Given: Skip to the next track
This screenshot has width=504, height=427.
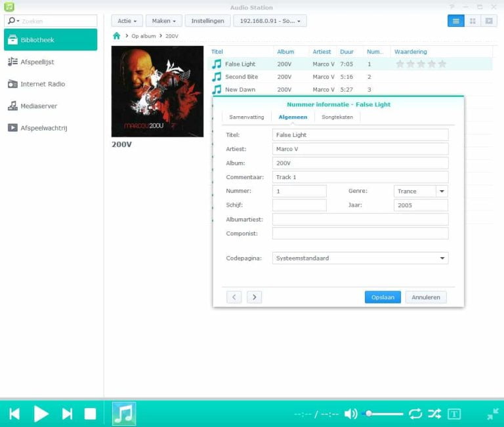Looking at the screenshot, I should point(67,414).
